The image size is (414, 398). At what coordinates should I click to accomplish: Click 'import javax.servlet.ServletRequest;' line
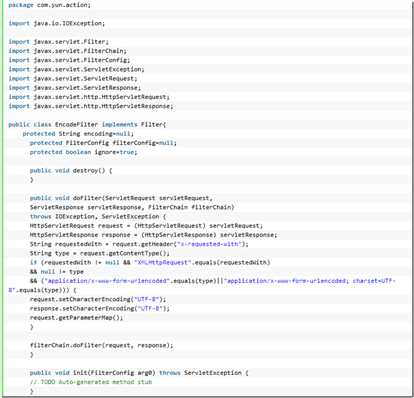[73, 79]
